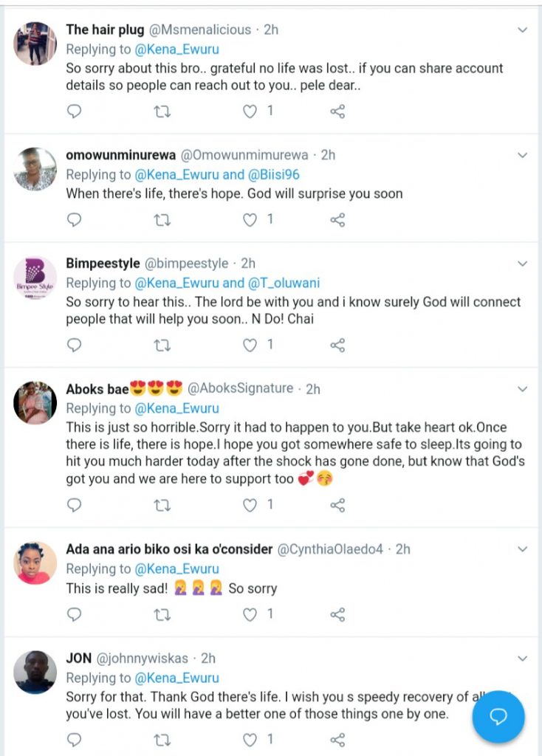Open dropdown arrow on Aboks bae's tweet

(x=522, y=389)
